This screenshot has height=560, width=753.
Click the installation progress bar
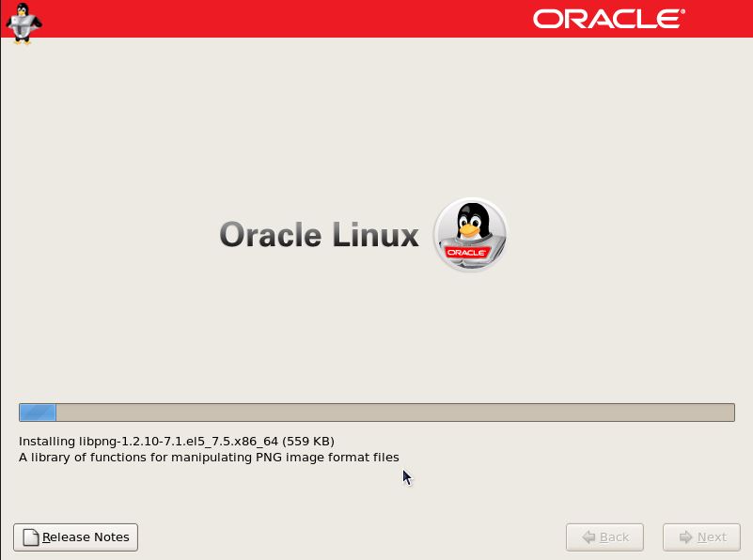point(376,412)
